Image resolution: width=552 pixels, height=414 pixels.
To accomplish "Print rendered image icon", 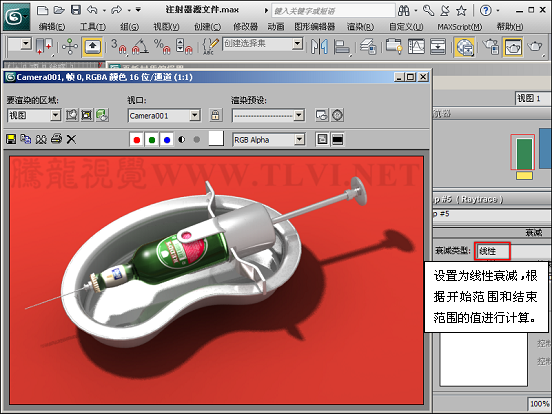I will pos(56,139).
